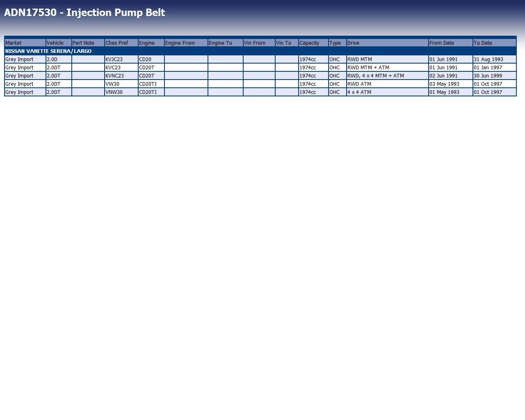Click 'RWD, 4 x 4 MTM + ATM' cell
This screenshot has width=525, height=420.
click(x=388, y=75)
